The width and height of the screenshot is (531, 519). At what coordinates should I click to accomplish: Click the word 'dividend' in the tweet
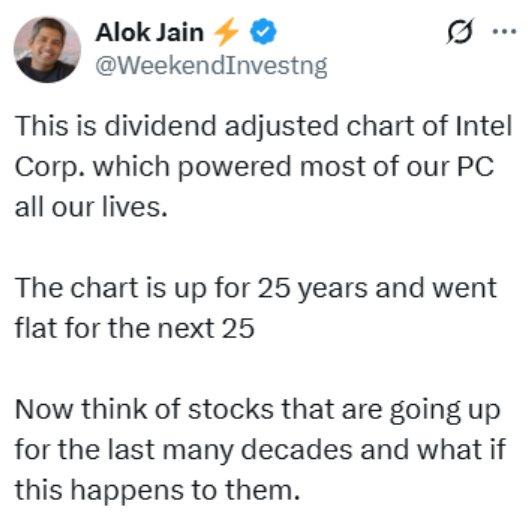click(160, 126)
